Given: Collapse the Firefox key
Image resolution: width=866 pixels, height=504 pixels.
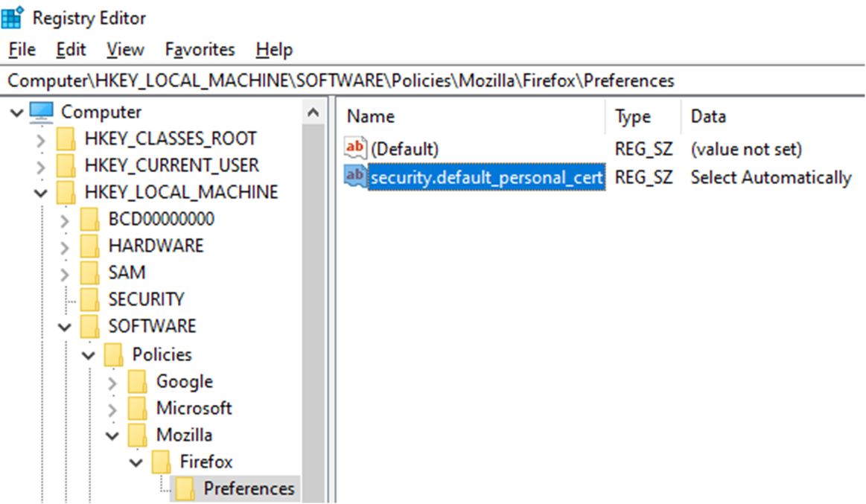Looking at the screenshot, I should (136, 462).
